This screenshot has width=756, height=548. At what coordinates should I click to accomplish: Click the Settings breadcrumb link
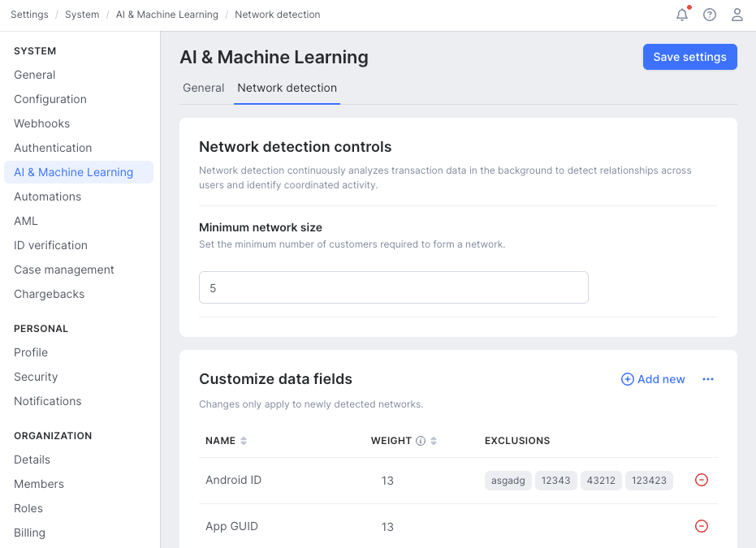29,15
